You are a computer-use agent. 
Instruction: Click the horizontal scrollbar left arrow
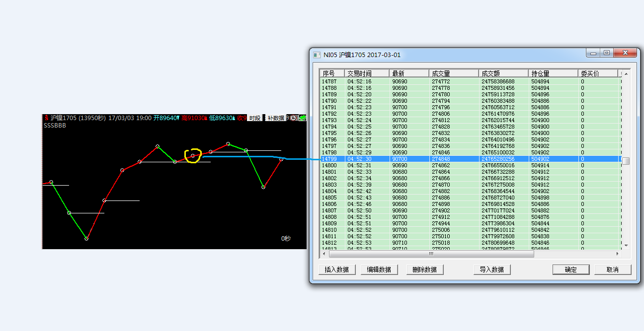pyautogui.click(x=324, y=254)
